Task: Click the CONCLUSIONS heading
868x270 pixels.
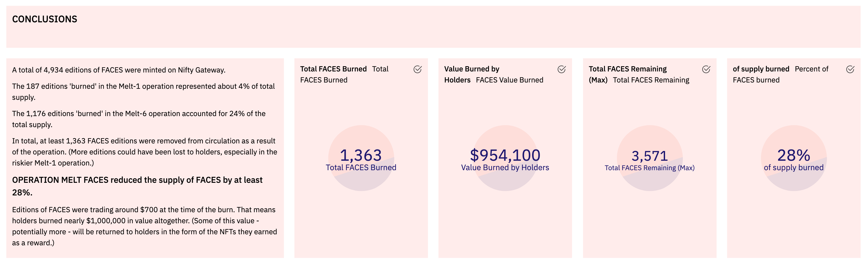Action: pos(44,19)
